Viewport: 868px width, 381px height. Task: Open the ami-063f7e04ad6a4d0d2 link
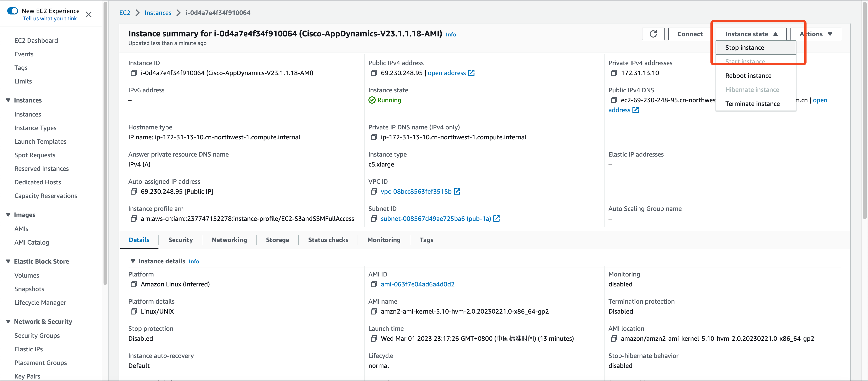coord(417,284)
